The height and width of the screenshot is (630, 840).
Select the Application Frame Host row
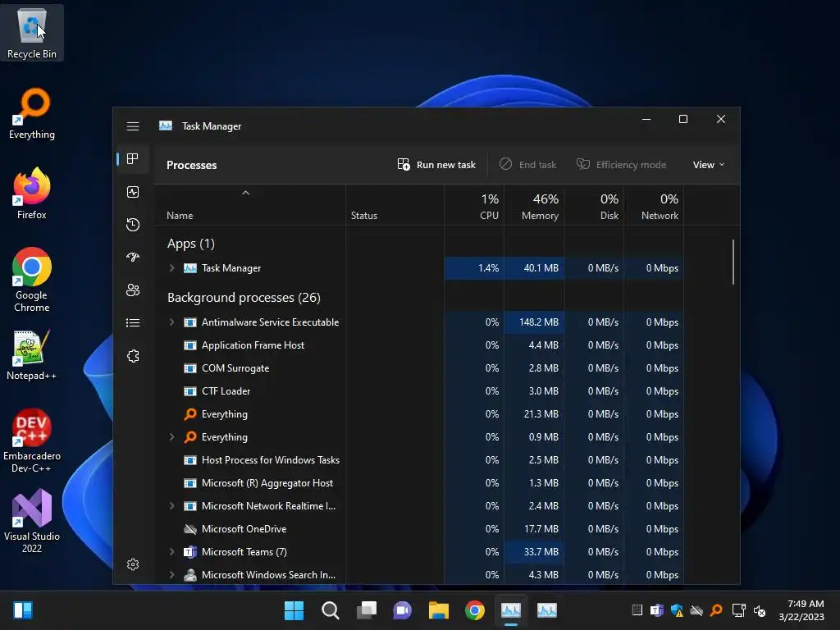tap(418, 345)
